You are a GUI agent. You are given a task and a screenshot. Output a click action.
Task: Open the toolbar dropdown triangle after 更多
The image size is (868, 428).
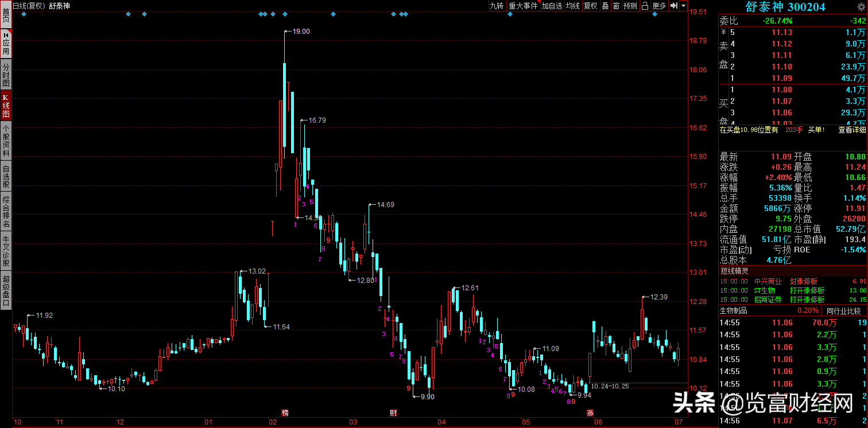point(683,6)
